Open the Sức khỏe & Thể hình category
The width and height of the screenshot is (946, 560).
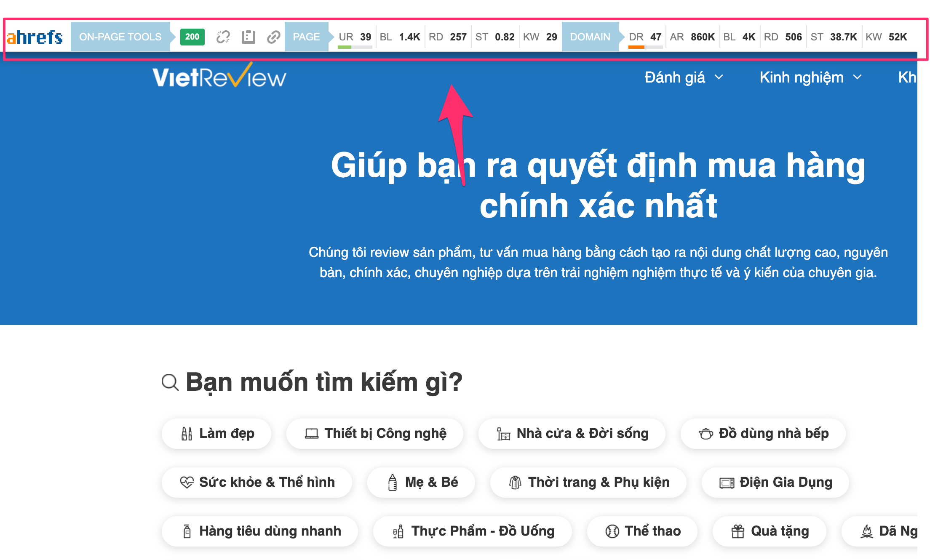click(x=257, y=483)
